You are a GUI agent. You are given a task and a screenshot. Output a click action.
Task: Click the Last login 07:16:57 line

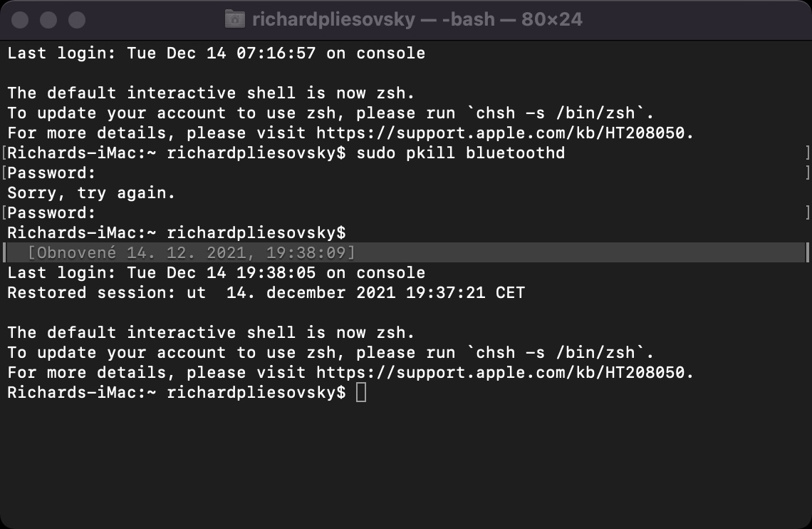coord(217,53)
